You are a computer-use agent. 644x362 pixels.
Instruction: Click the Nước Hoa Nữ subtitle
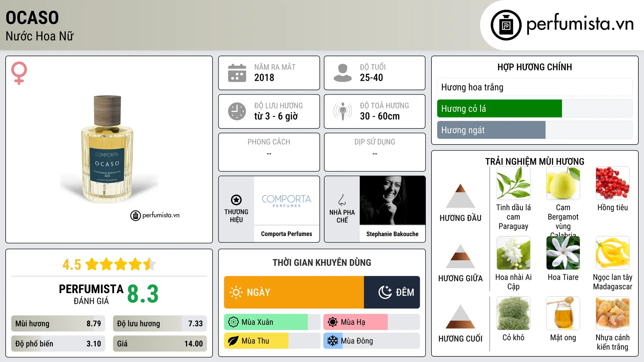click(x=40, y=36)
